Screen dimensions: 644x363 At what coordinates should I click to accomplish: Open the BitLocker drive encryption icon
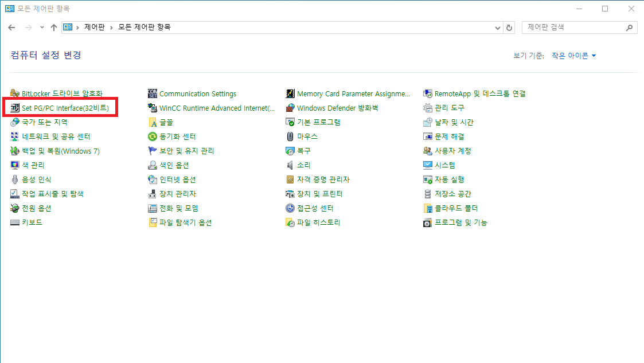15,93
